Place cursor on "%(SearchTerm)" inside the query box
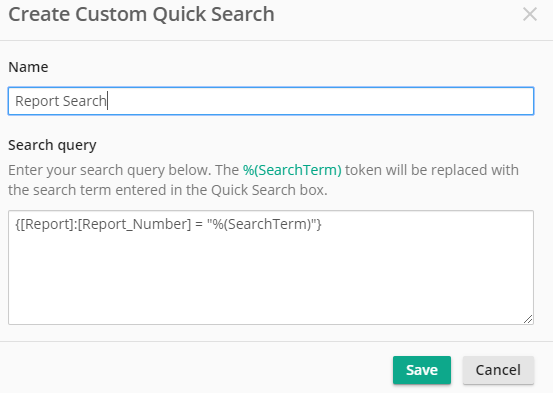This screenshot has height=393, width=553. pos(262,224)
